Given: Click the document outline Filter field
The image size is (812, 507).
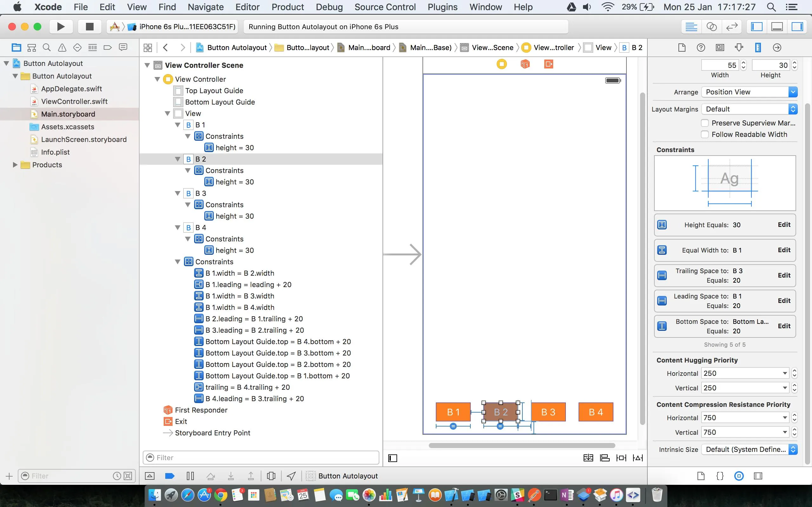Looking at the screenshot, I should 265,458.
